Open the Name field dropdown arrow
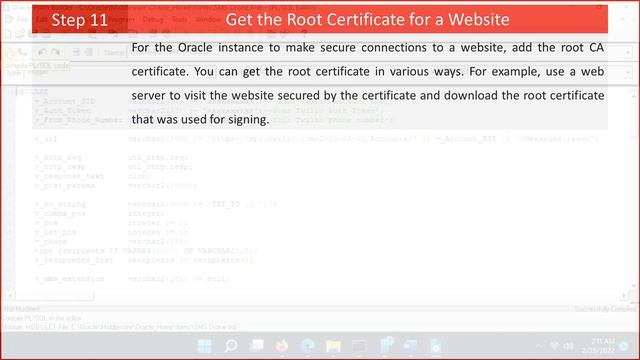Screen dimensions: 640x360 pos(628,52)
